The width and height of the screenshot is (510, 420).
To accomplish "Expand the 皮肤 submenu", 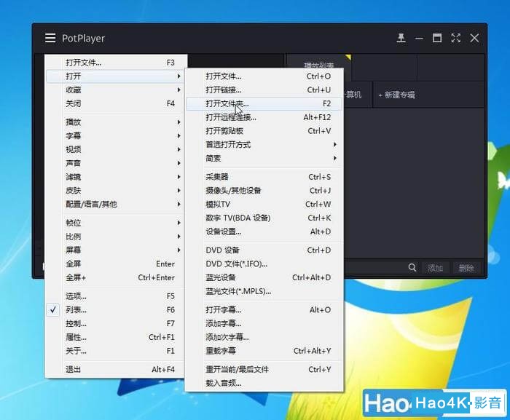I will tap(115, 191).
